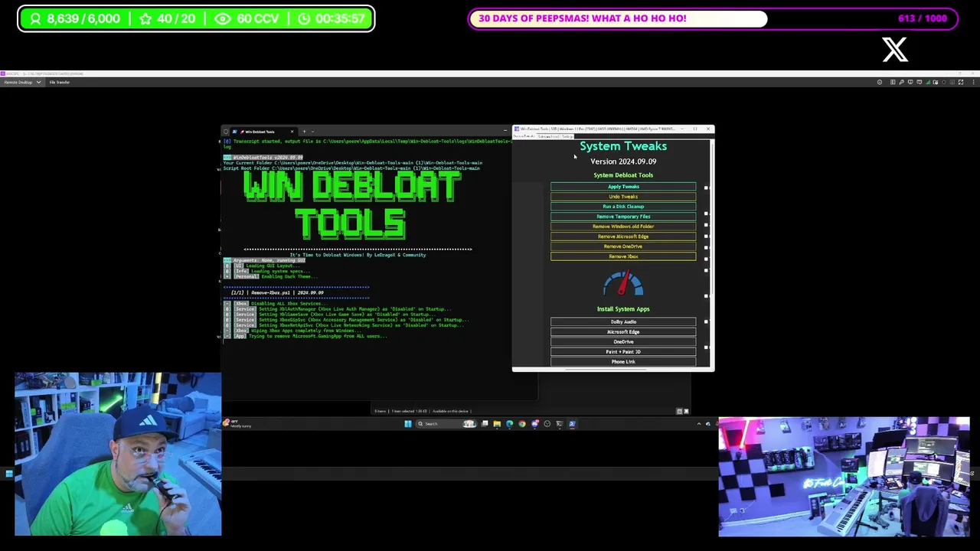Install Dolby Audio app
The height and width of the screenshot is (551, 980).
point(623,322)
